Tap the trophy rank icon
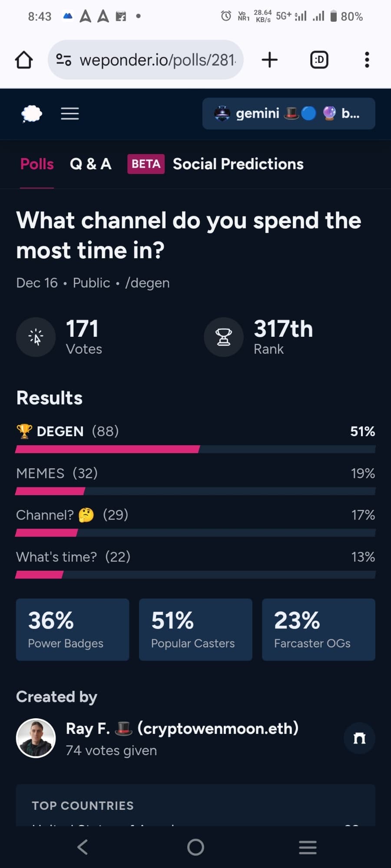This screenshot has height=868, width=391. coord(224,337)
